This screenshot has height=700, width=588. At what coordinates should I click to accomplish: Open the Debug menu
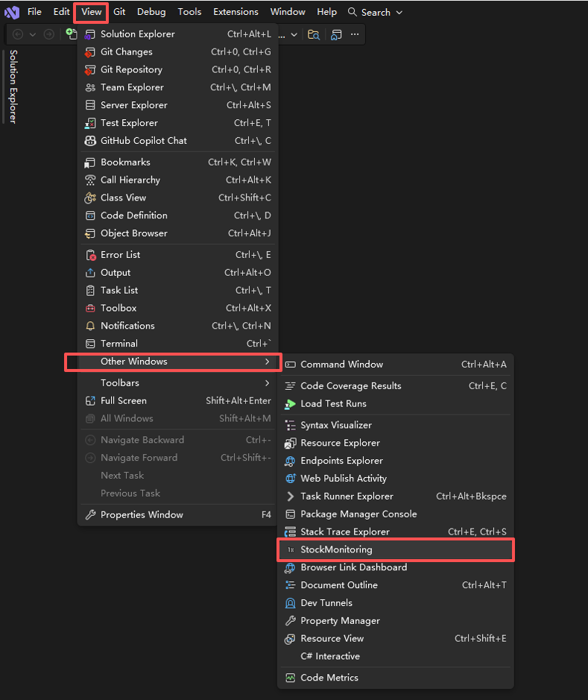coord(151,12)
